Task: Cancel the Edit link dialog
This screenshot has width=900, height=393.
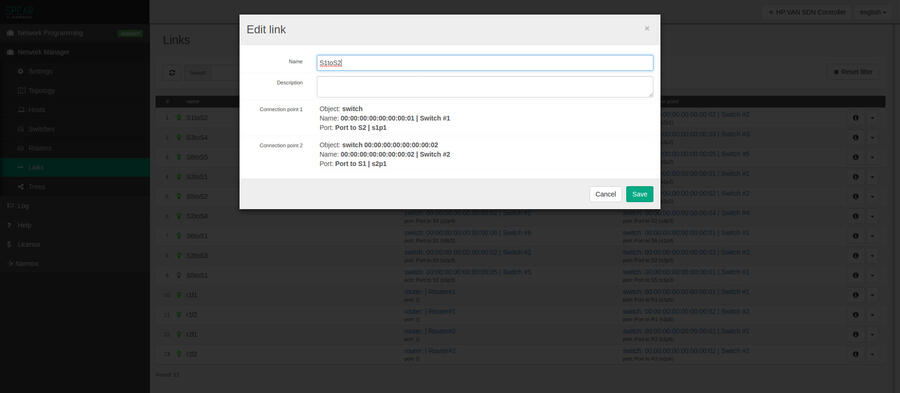Action: pyautogui.click(x=606, y=194)
